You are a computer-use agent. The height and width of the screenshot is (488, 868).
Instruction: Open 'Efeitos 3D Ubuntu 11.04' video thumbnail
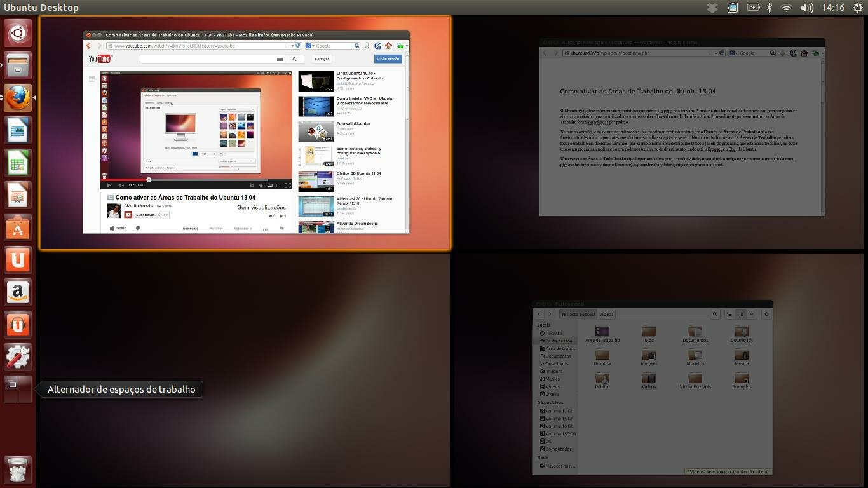316,181
